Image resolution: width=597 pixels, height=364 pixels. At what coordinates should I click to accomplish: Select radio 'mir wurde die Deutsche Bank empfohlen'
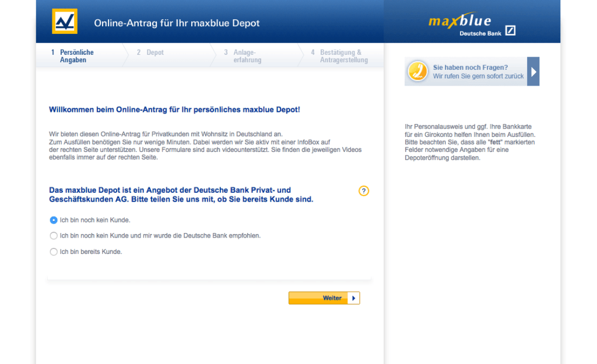point(54,236)
